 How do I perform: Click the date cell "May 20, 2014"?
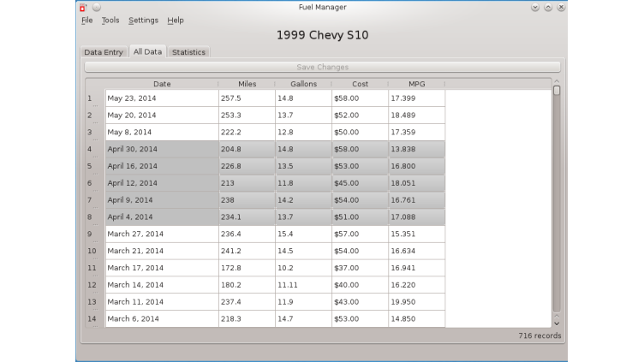coord(162,116)
